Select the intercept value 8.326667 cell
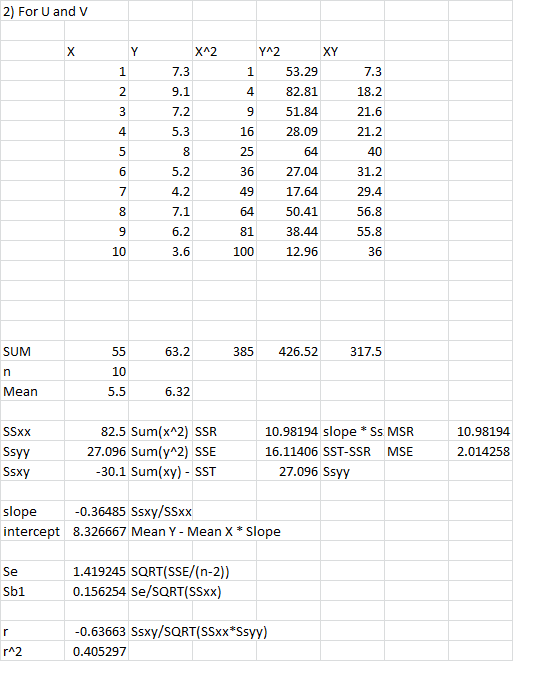 [x=96, y=531]
